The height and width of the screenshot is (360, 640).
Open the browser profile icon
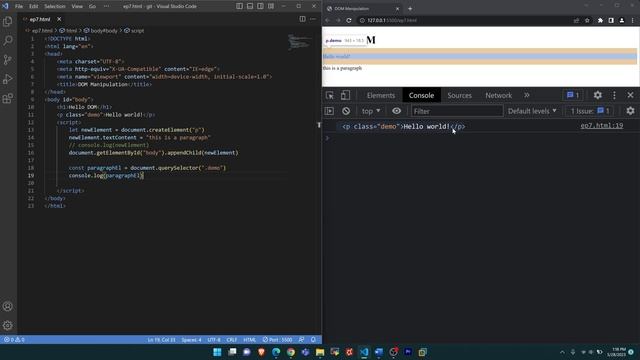pyautogui.click(x=622, y=20)
